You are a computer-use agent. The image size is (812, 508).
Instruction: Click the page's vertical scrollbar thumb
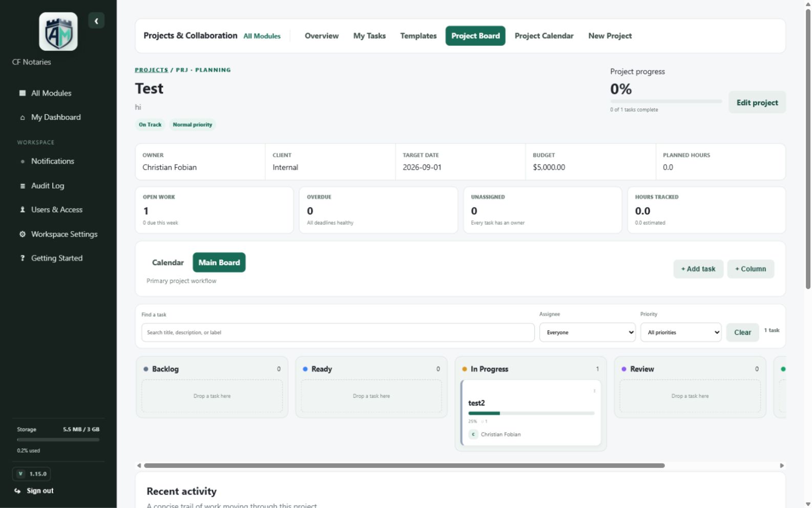[x=808, y=149]
